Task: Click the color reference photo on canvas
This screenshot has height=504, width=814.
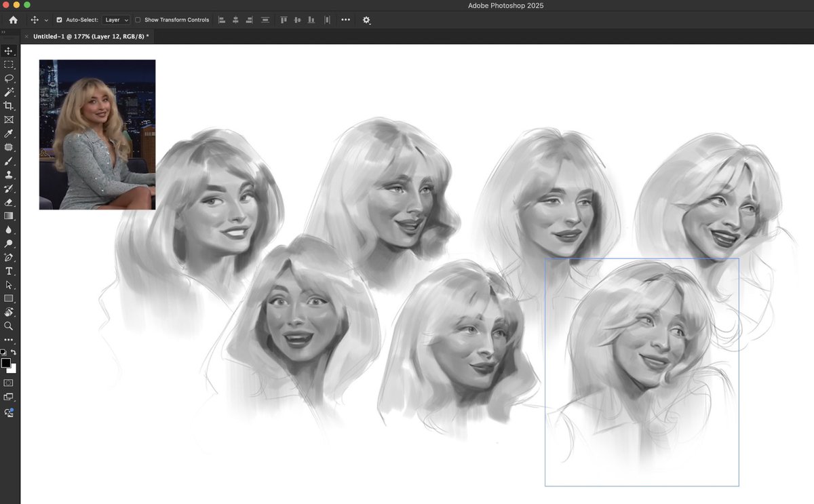Action: (x=97, y=134)
